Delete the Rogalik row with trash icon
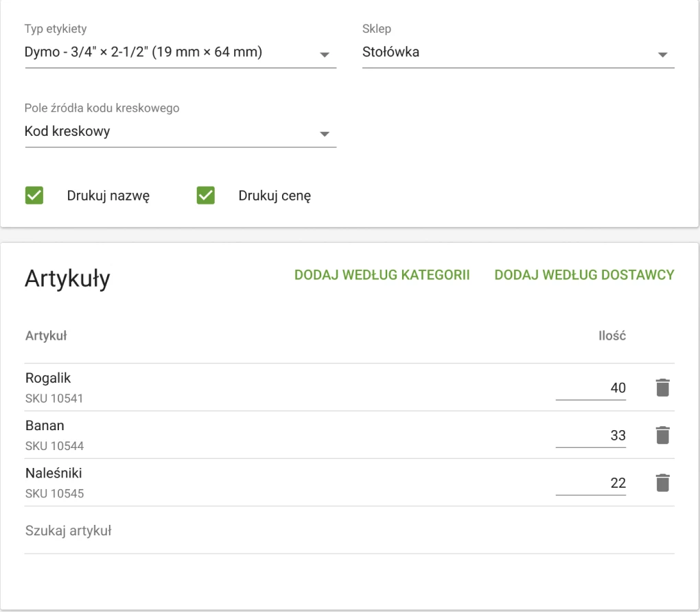 tap(662, 388)
